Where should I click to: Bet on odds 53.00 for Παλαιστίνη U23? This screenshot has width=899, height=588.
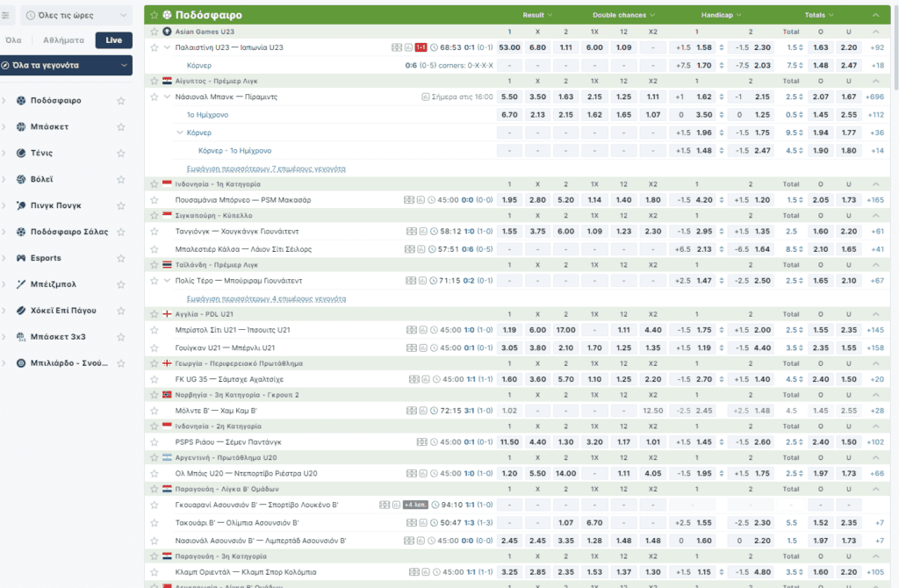509,47
